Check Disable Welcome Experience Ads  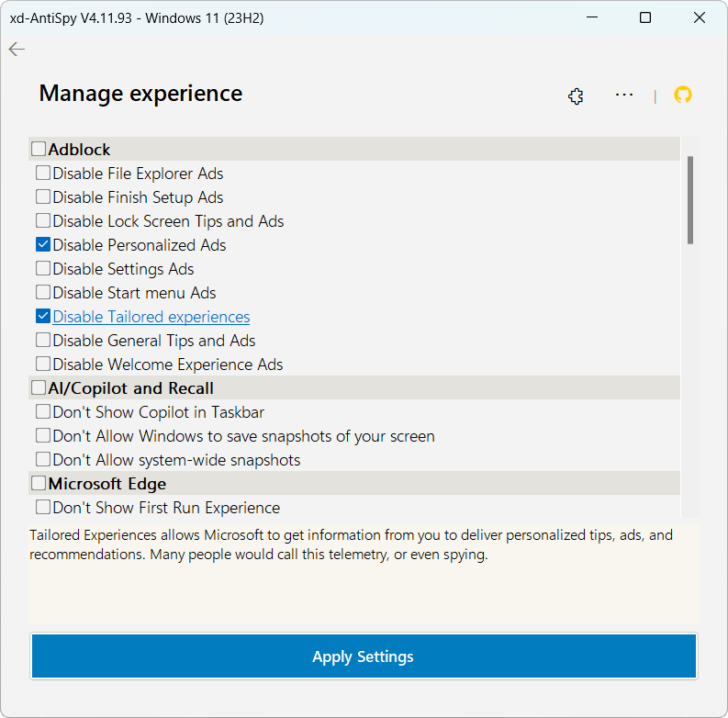pyautogui.click(x=43, y=365)
